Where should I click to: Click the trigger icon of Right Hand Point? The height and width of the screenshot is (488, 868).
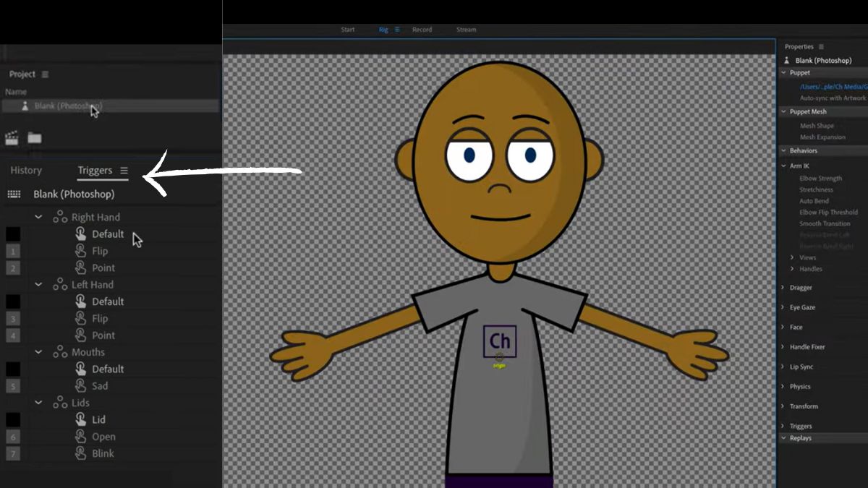[80, 267]
